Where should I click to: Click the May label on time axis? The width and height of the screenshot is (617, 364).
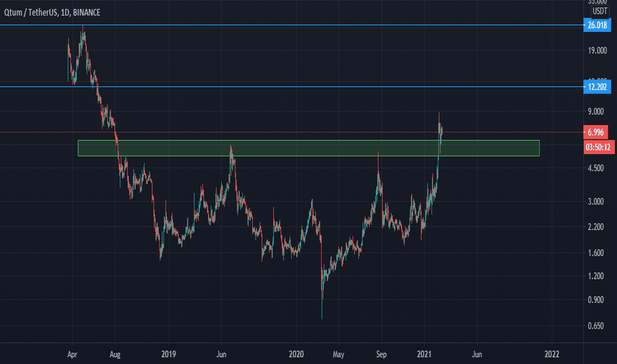click(338, 355)
